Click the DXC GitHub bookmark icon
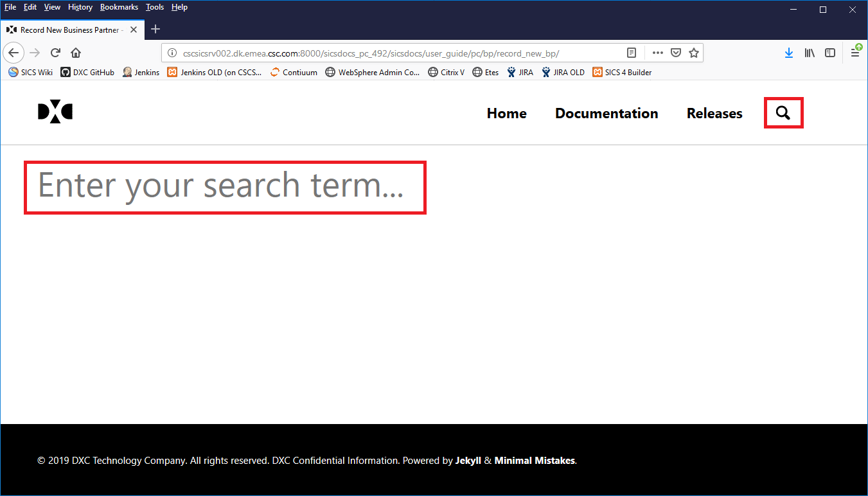Image resolution: width=868 pixels, height=496 pixels. tap(66, 72)
